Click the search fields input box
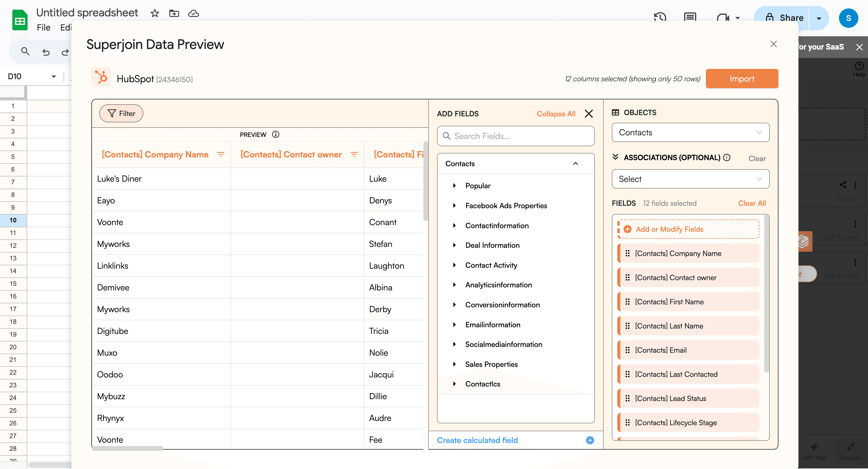 [x=515, y=136]
